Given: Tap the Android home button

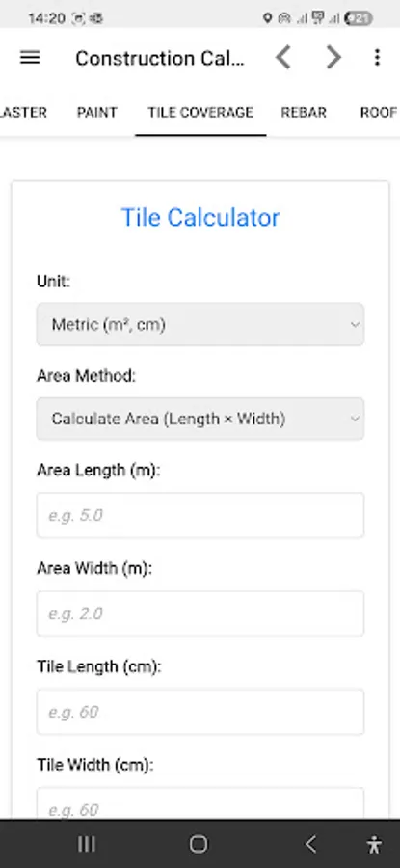Looking at the screenshot, I should coord(198,844).
